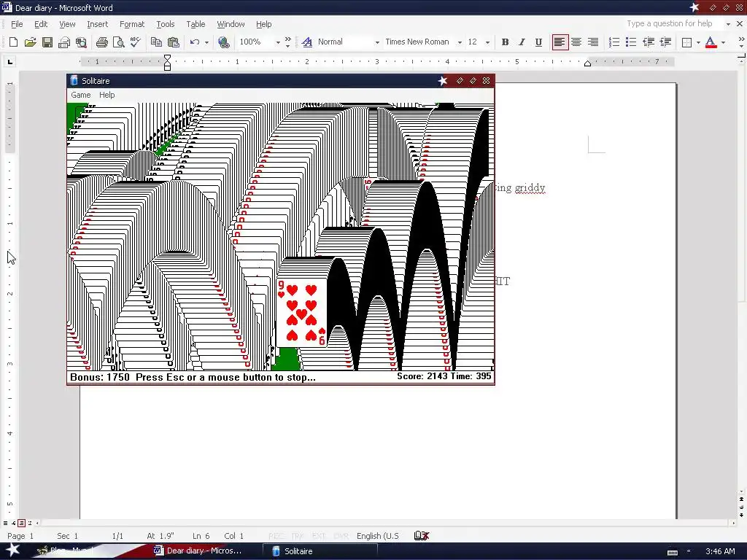Set Align Left paragraph alignment
The height and width of the screenshot is (560, 747).
point(560,42)
